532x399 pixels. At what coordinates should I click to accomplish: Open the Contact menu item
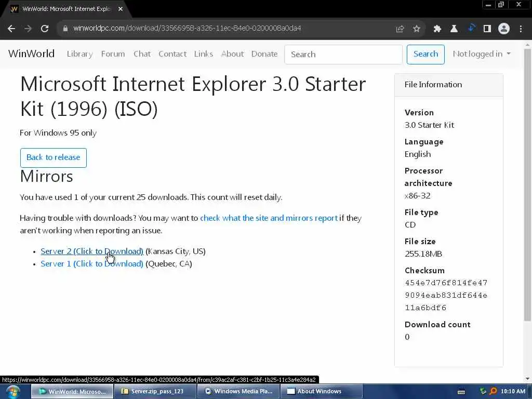point(172,54)
